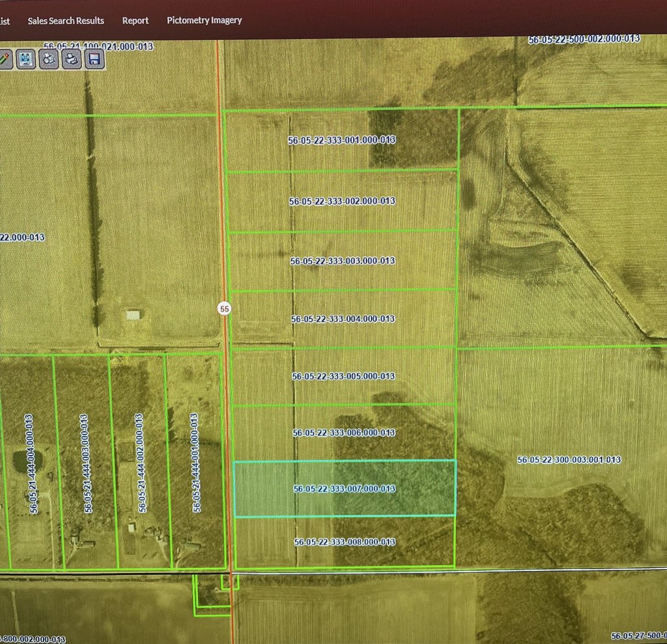
Task: Select parcel 56-05-22-333-001.000-013
Action: (x=342, y=140)
